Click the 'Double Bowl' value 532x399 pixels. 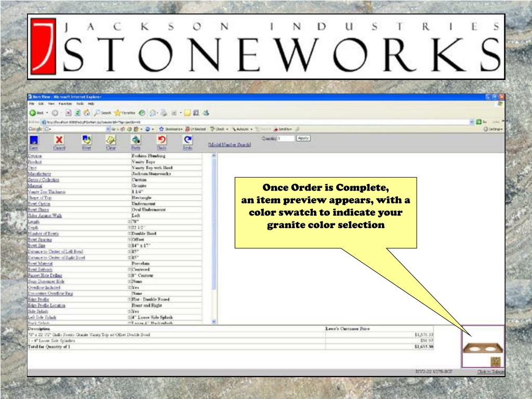tap(144, 233)
